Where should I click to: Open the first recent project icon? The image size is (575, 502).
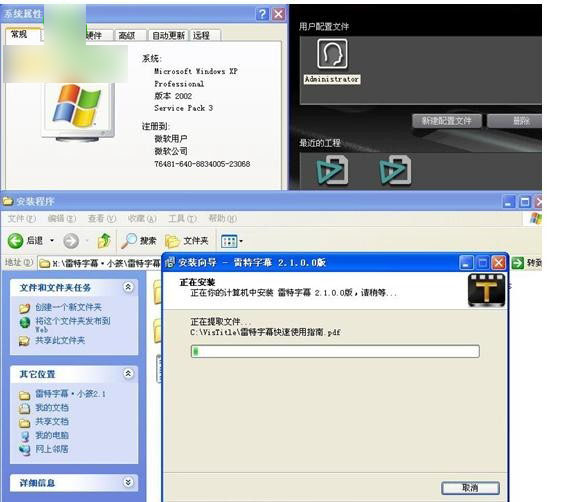pos(333,170)
